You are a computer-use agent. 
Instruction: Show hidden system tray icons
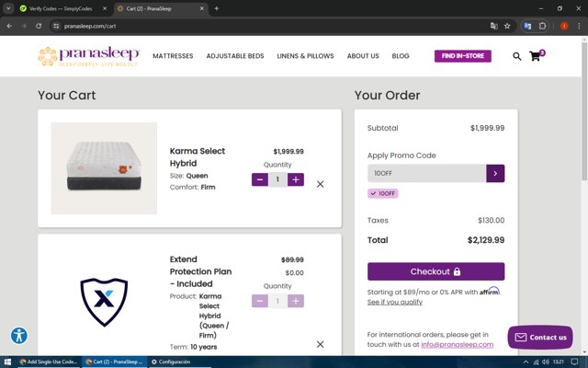526,362
